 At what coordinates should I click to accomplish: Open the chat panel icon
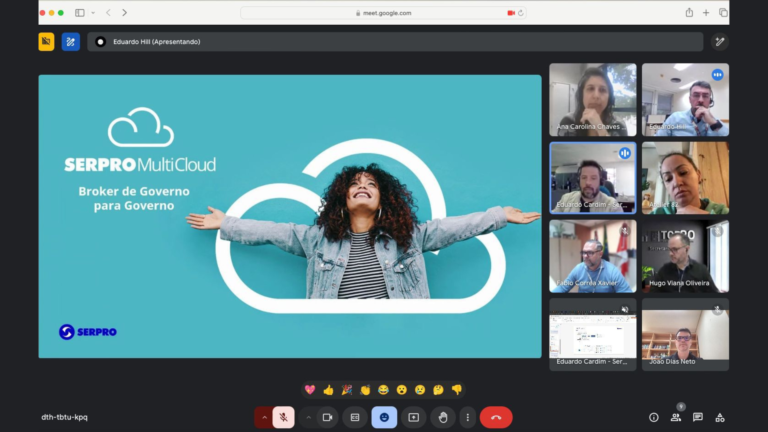pos(698,417)
